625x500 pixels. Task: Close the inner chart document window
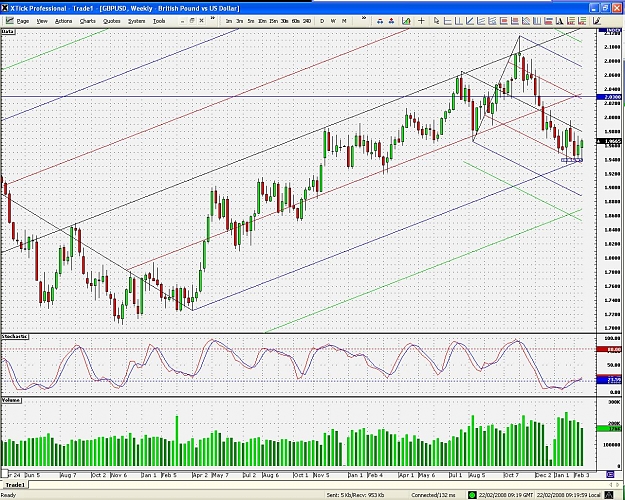pyautogui.click(x=201, y=21)
